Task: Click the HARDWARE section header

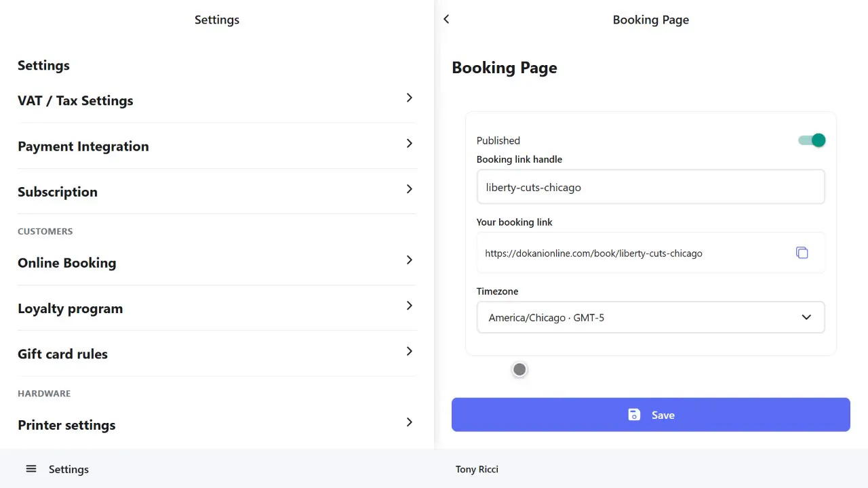Action: coord(44,393)
